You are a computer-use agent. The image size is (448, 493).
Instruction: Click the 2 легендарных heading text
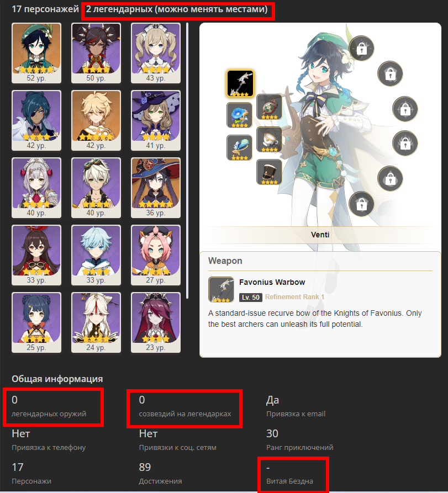coord(177,9)
